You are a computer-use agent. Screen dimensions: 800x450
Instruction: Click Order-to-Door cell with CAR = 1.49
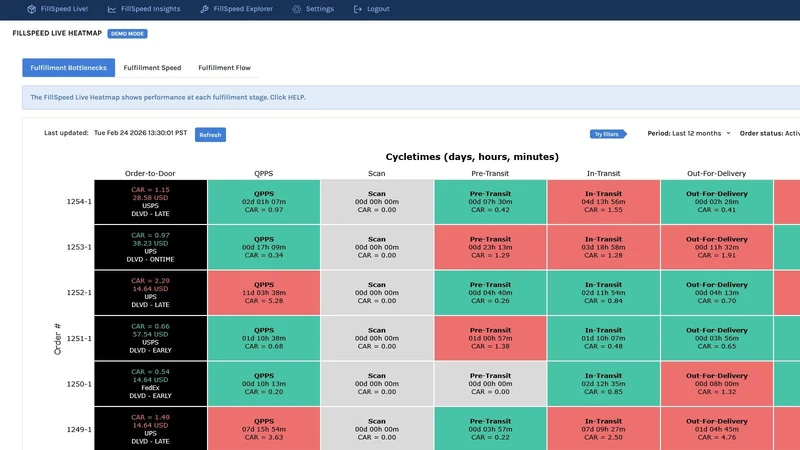151,429
